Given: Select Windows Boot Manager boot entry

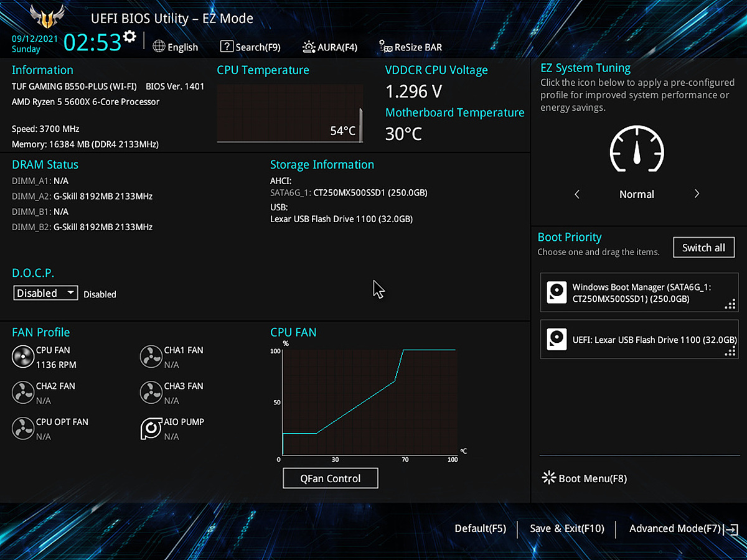Looking at the screenshot, I should click(x=639, y=292).
